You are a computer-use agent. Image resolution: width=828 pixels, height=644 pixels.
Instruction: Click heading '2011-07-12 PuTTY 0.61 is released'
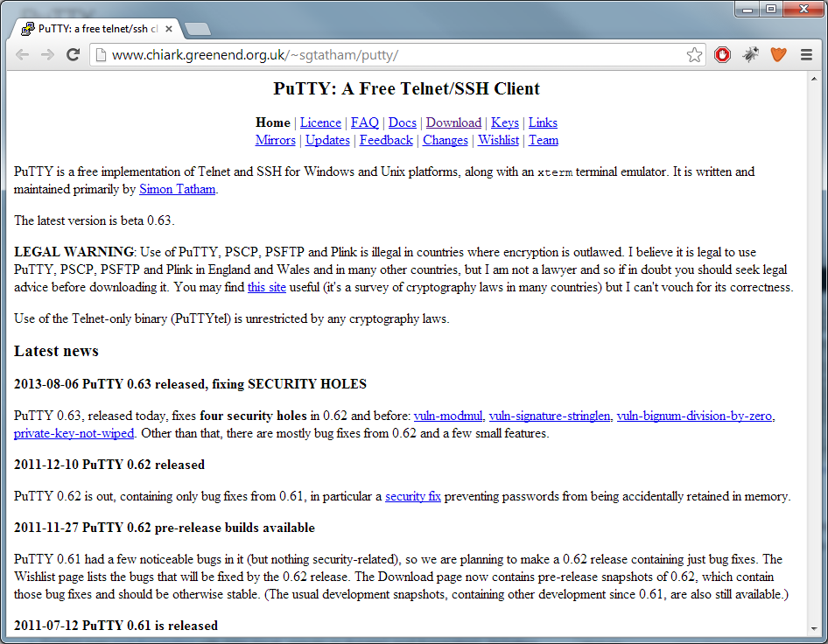(116, 626)
